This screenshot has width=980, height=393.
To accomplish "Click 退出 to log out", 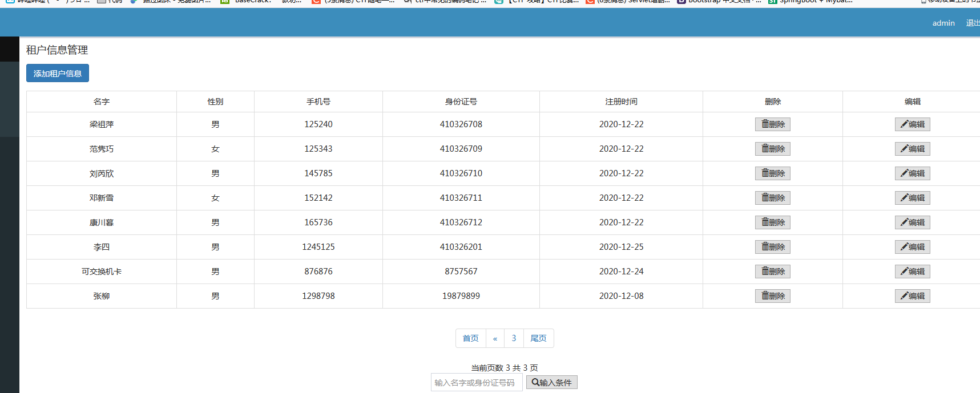I will 972,23.
